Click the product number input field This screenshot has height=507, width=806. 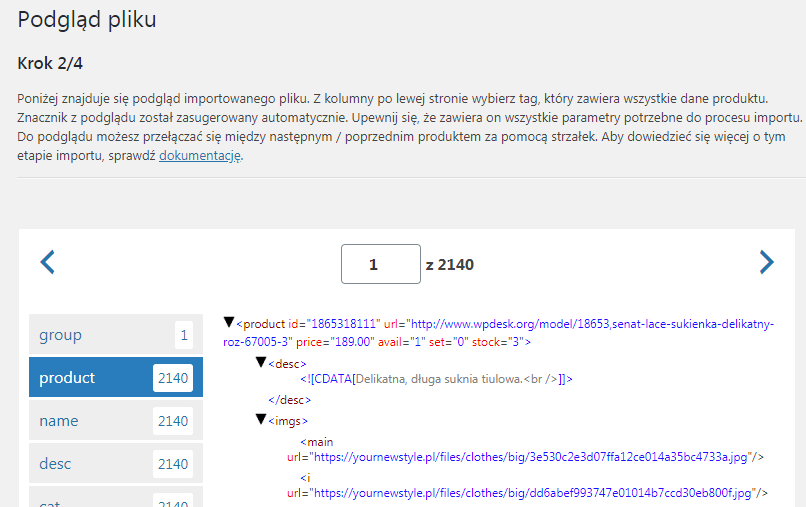pyautogui.click(x=381, y=264)
